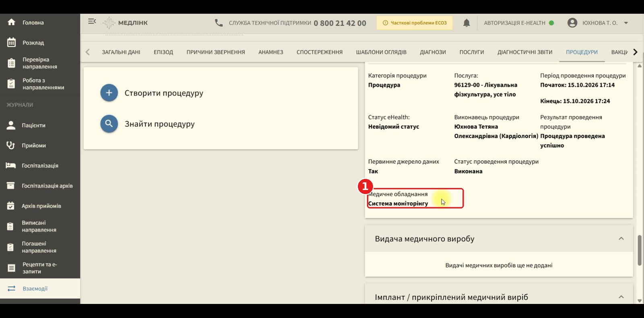
Task: Switch to the Діагнози tab
Action: pos(433,52)
